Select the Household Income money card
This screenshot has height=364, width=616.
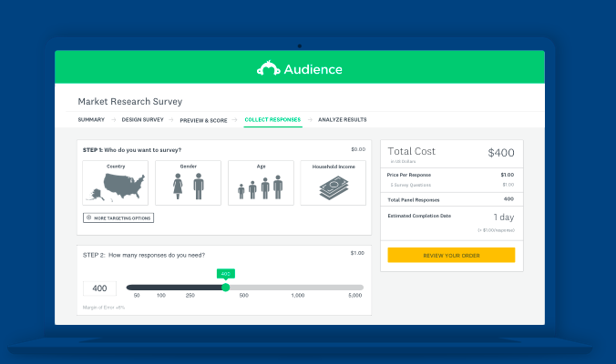click(x=334, y=183)
